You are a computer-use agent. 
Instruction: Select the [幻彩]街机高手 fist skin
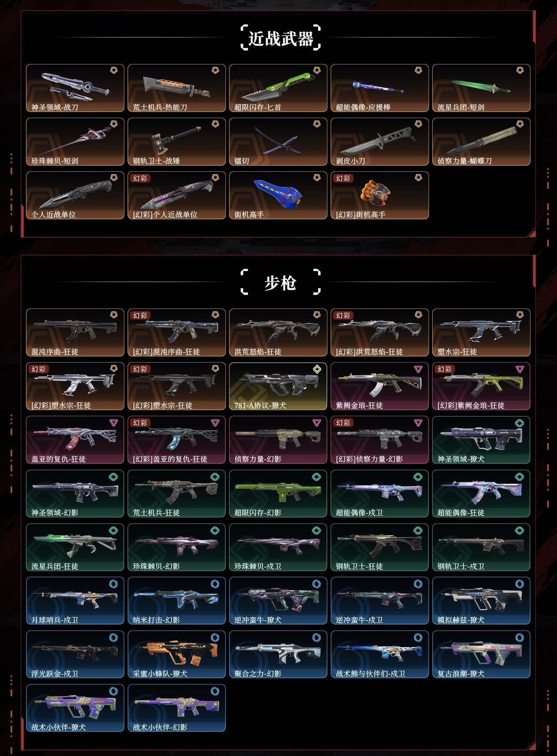(x=380, y=195)
